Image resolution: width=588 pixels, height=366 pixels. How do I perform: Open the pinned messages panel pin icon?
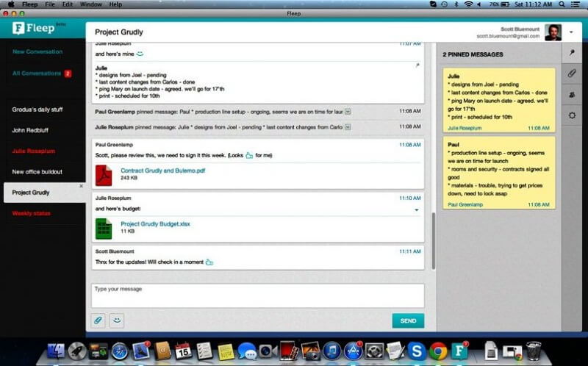click(x=572, y=53)
